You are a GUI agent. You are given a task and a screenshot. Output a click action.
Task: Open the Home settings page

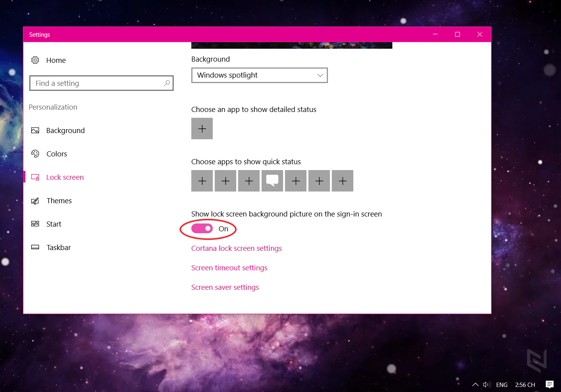(56, 60)
